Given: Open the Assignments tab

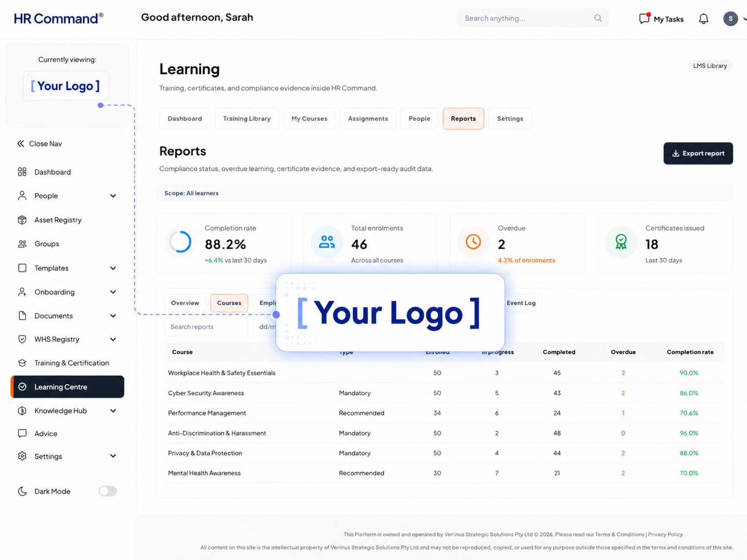Looking at the screenshot, I should tap(368, 119).
